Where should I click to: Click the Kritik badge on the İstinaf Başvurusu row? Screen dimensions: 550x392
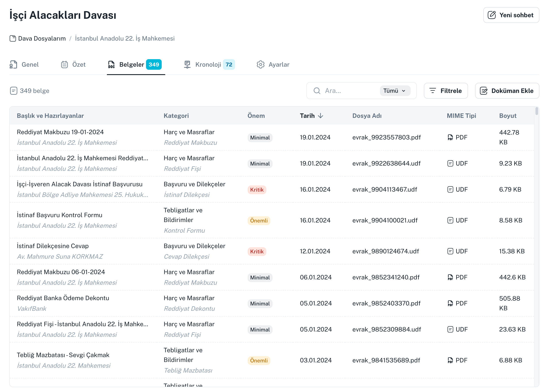coord(257,190)
